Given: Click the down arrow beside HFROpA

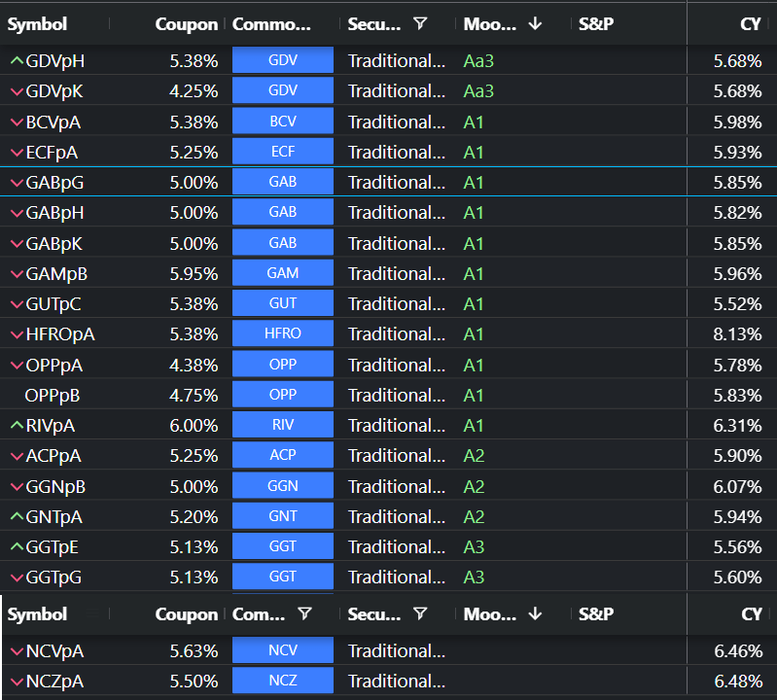Looking at the screenshot, I should tap(17, 334).
